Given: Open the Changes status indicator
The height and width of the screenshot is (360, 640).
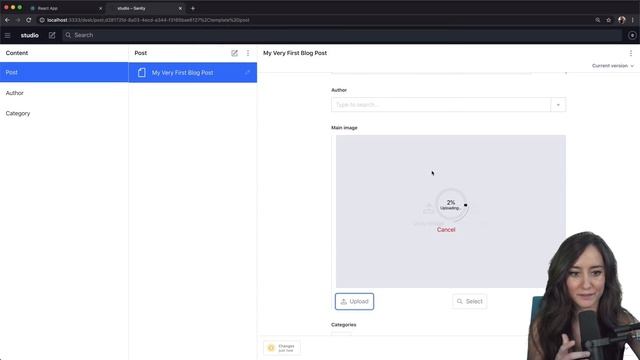Looking at the screenshot, I should pos(282,348).
